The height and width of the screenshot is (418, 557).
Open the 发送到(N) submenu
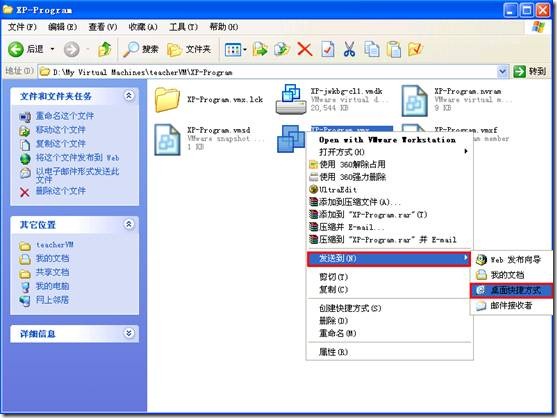pos(389,259)
